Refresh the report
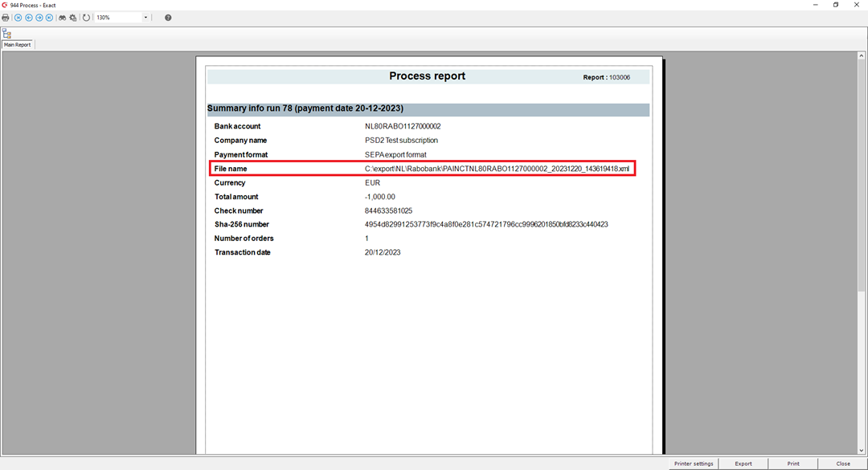The image size is (868, 470). click(x=86, y=18)
